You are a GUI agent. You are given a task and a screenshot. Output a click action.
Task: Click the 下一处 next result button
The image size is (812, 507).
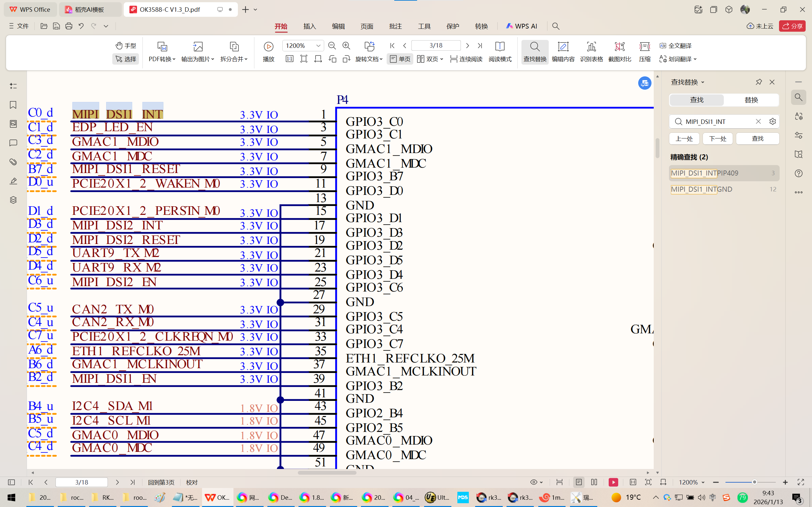[x=718, y=138]
